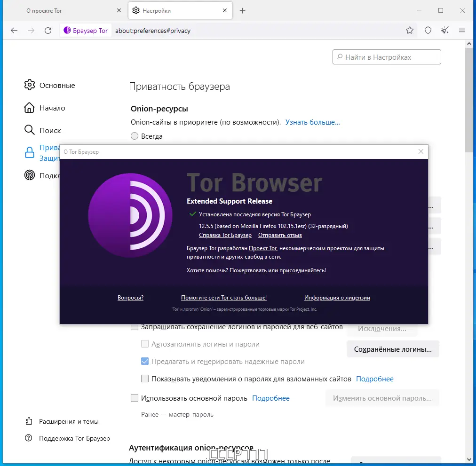Click the Отправить отзыв link
The width and height of the screenshot is (476, 466).
pos(280,235)
